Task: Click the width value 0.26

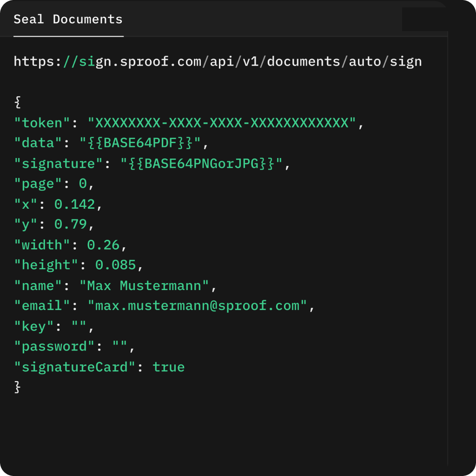Action: 103,245
